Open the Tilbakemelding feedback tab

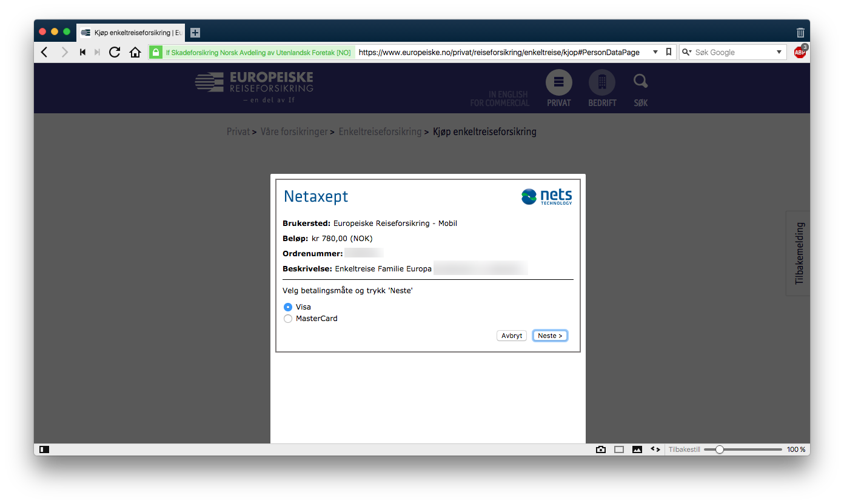click(799, 253)
